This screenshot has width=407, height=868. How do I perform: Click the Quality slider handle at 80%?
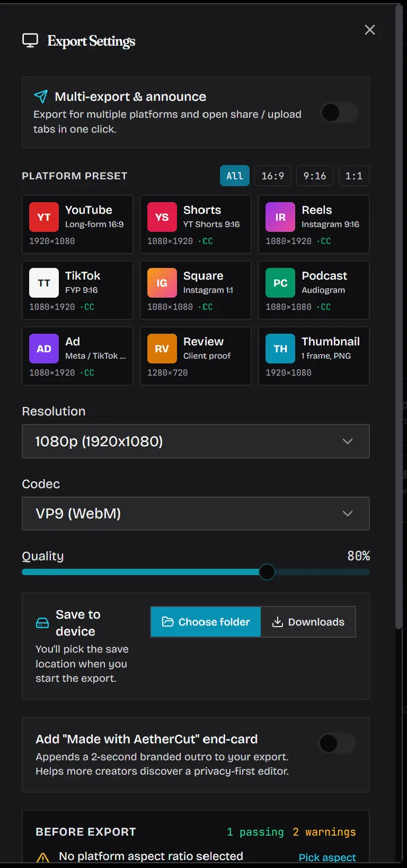coord(267,572)
